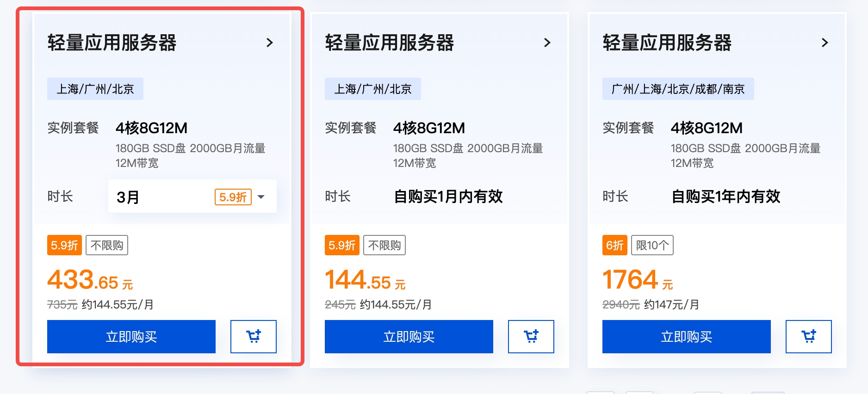868x394 pixels.
Task: Open third card's title arrow
Action: [x=825, y=43]
